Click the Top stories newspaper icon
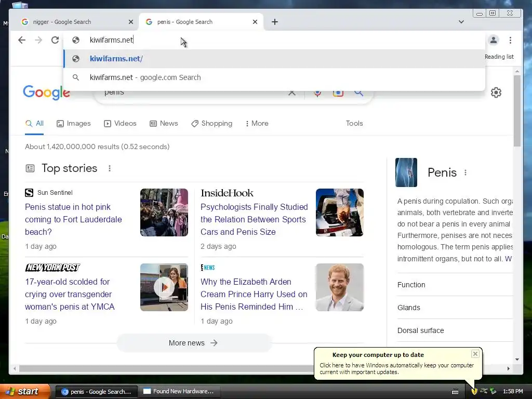This screenshot has height=399, width=532. pos(30,168)
